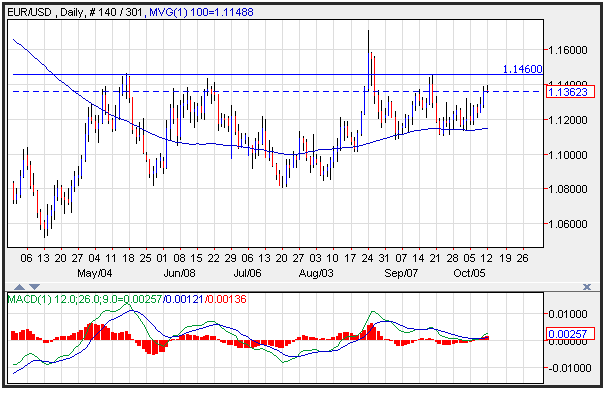Select the 1.14600 resistance line label
The height and width of the screenshot is (394, 605).
(523, 69)
